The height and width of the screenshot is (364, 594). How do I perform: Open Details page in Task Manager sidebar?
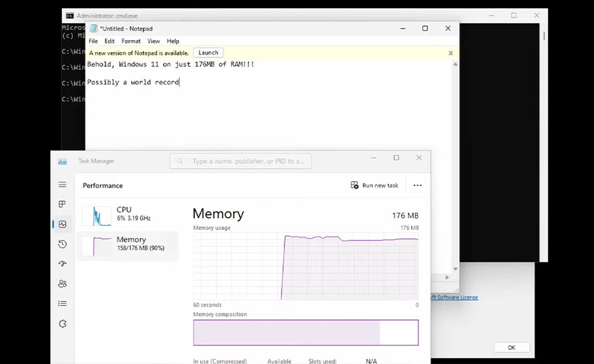(63, 303)
